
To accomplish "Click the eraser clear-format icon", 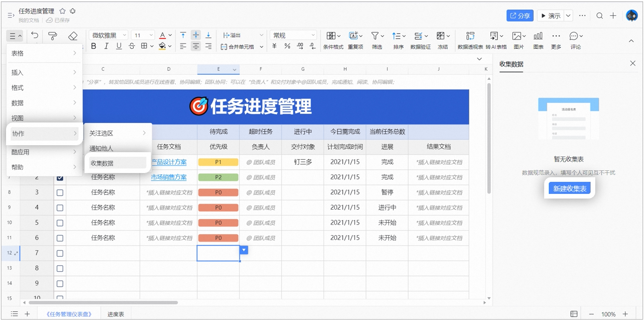I will click(73, 36).
